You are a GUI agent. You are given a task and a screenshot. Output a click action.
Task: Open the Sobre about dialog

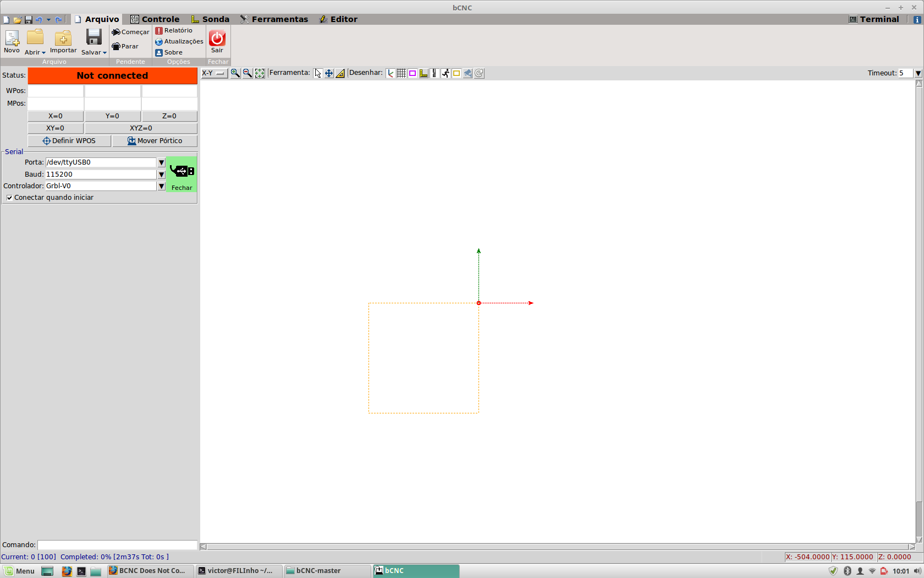(169, 53)
